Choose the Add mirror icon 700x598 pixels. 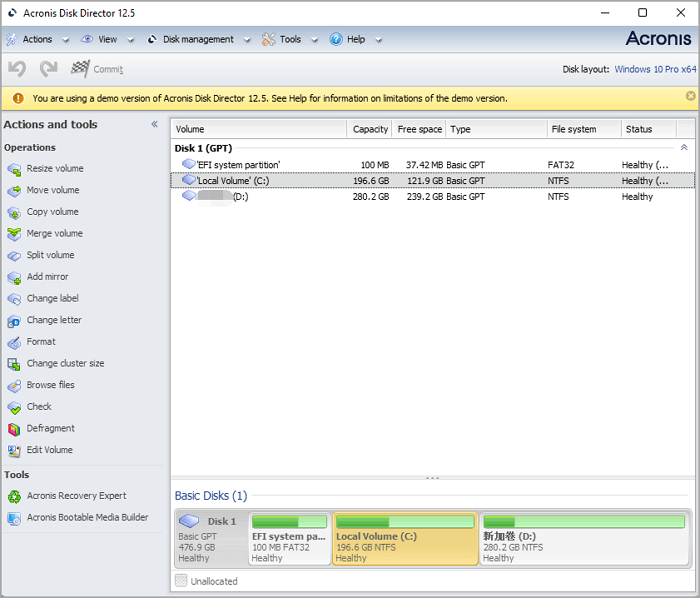point(14,277)
